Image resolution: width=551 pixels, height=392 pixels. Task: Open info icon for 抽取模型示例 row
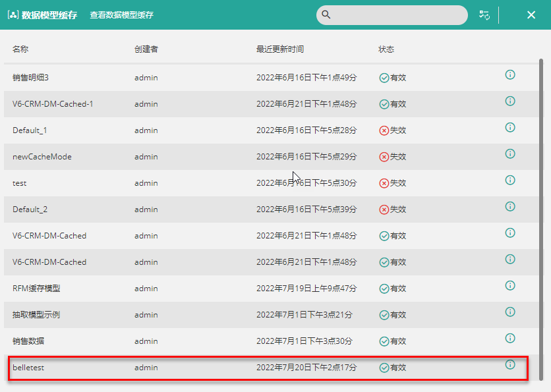509,312
